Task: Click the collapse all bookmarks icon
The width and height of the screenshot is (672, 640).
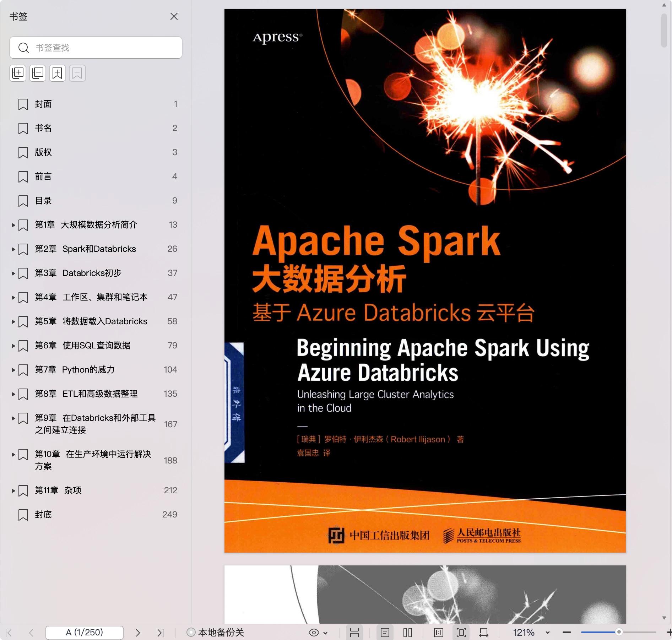Action: tap(38, 73)
